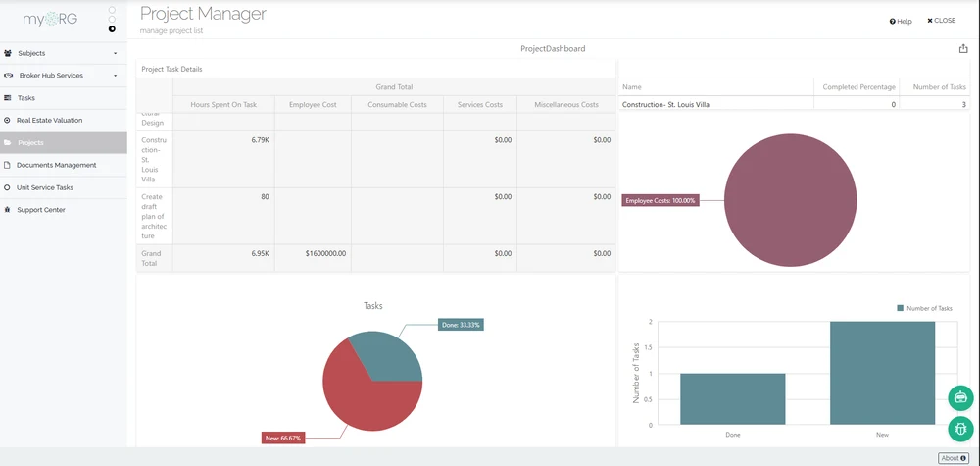
Task: Select Projects in the sidebar
Action: [x=63, y=142]
